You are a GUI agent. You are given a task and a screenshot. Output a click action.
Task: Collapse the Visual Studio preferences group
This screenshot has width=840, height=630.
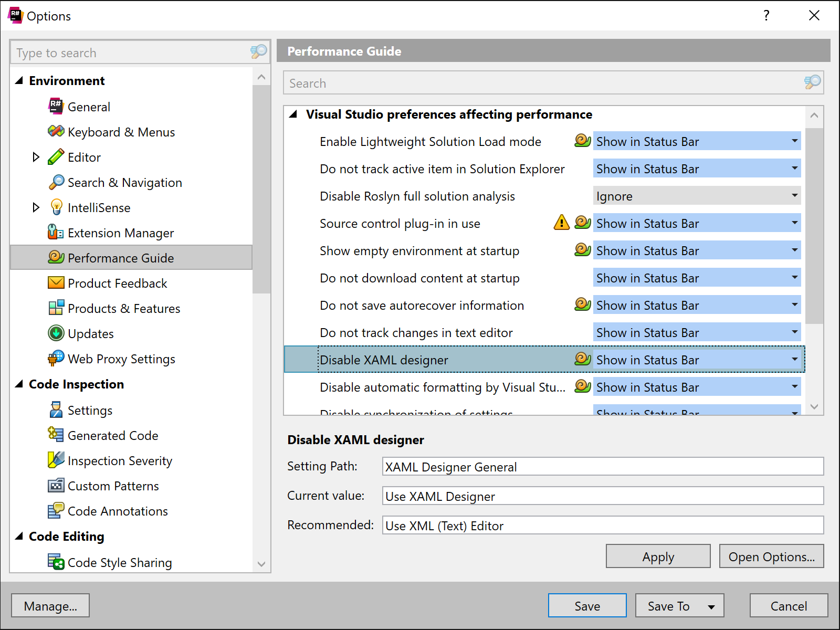pos(293,114)
